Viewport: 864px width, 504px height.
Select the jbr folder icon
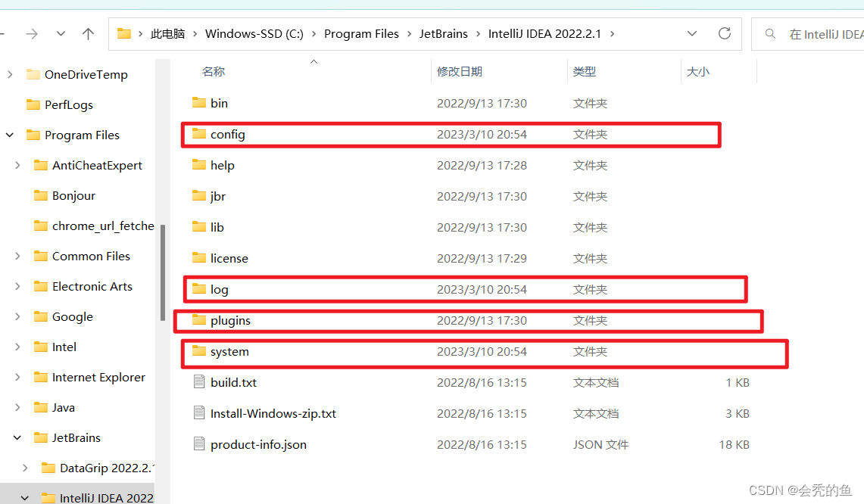[199, 195]
